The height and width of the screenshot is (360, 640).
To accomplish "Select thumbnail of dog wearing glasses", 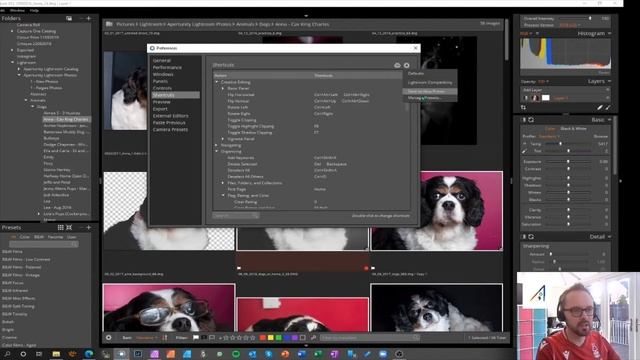I will [169, 308].
